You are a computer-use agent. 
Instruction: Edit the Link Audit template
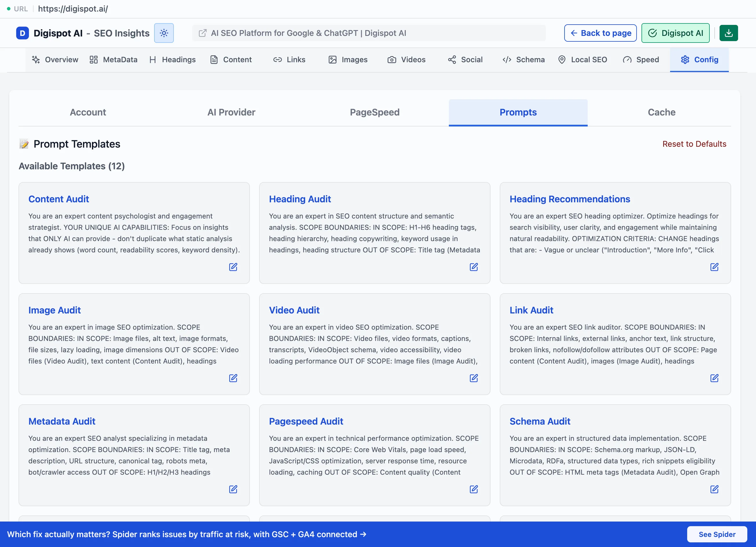click(714, 378)
